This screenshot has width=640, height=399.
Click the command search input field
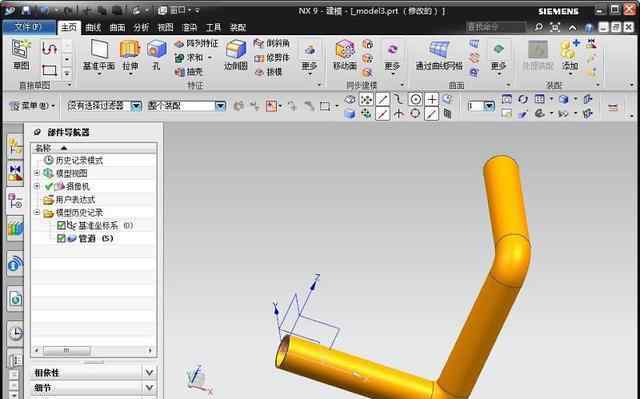tap(496, 27)
